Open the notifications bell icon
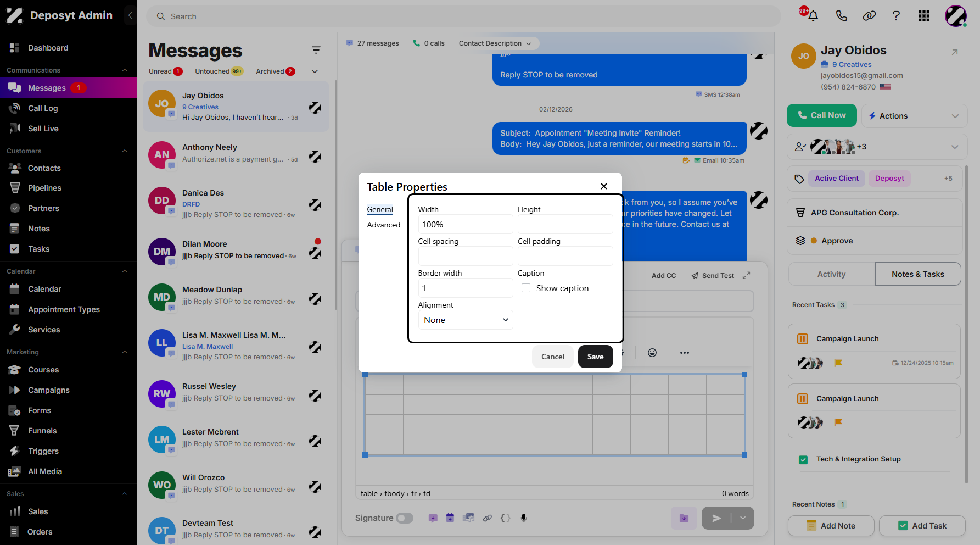This screenshot has height=545, width=980. 813,16
